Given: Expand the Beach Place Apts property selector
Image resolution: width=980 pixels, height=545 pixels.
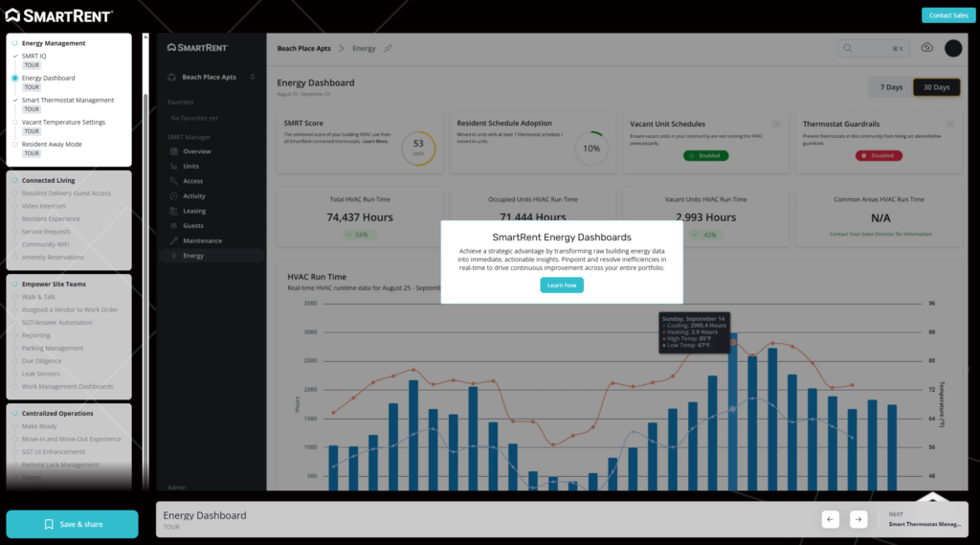Looking at the screenshot, I should [x=211, y=77].
